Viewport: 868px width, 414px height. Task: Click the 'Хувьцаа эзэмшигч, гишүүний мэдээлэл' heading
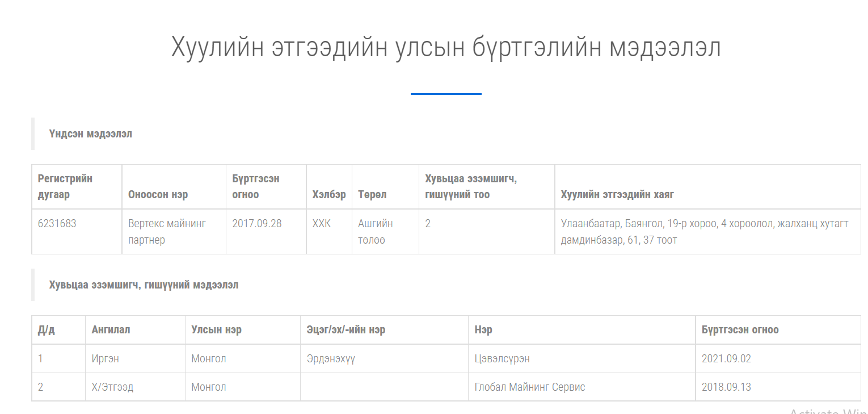point(144,285)
